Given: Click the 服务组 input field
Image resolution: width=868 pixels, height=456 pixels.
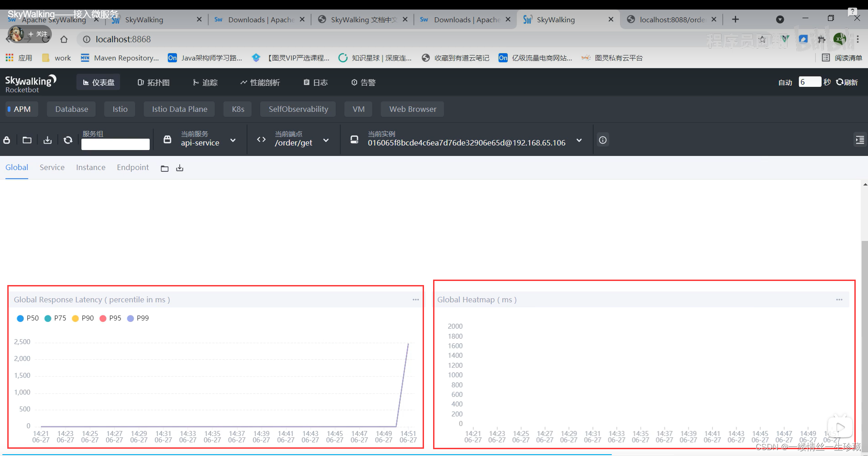Looking at the screenshot, I should pos(116,144).
